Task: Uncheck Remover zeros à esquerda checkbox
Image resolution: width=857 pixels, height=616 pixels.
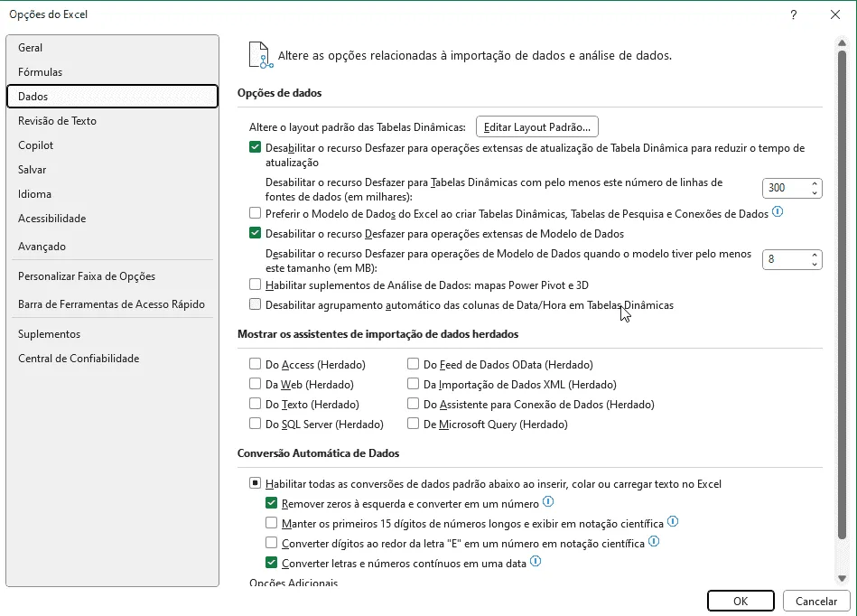Action: (x=271, y=503)
